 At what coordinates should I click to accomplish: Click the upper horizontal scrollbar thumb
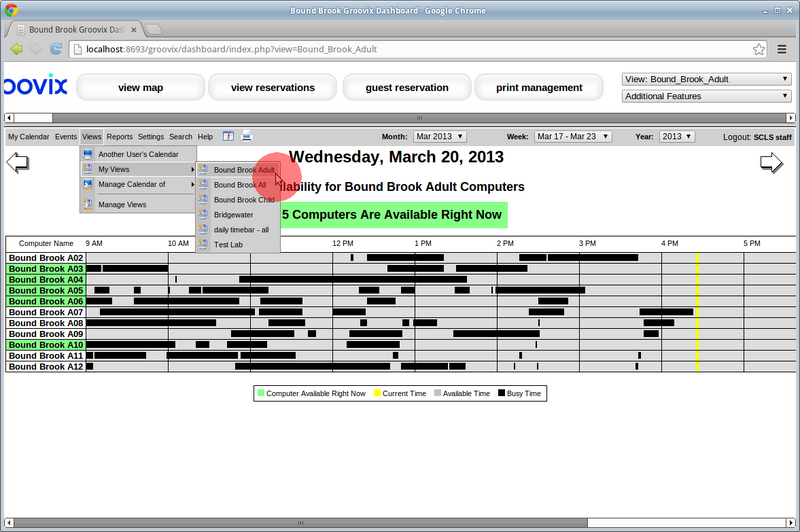[418, 118]
